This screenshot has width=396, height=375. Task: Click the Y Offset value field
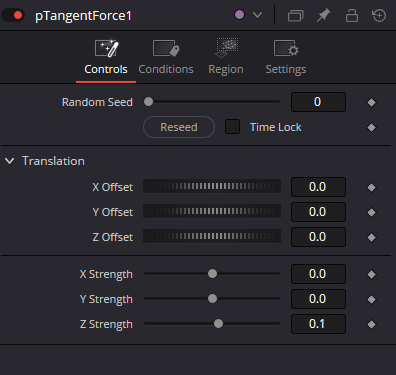pos(318,212)
